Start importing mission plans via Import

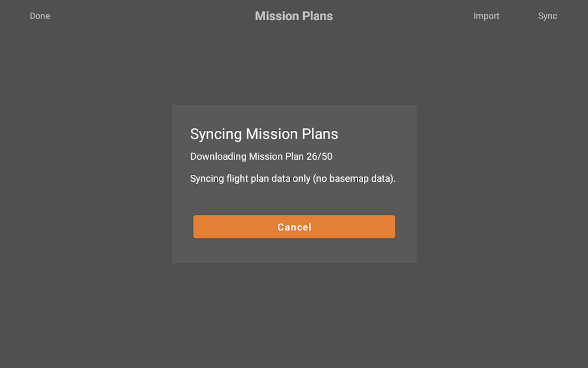tap(486, 16)
